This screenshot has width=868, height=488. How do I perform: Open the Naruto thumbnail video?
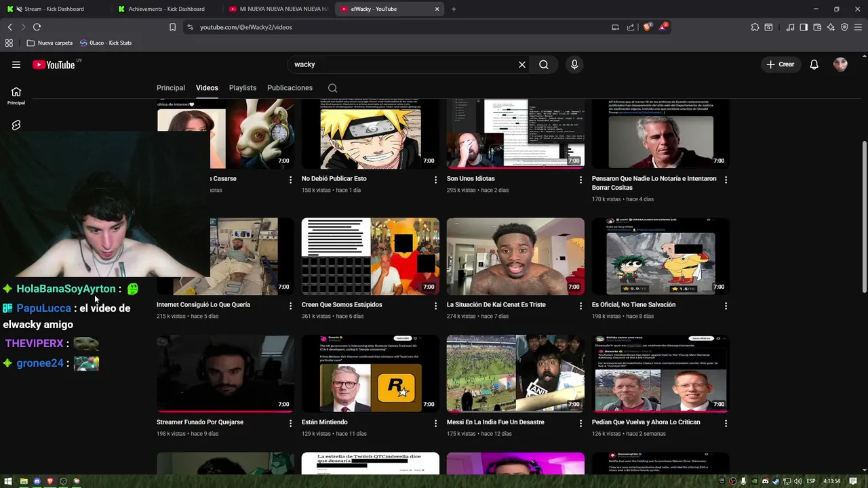(x=370, y=134)
